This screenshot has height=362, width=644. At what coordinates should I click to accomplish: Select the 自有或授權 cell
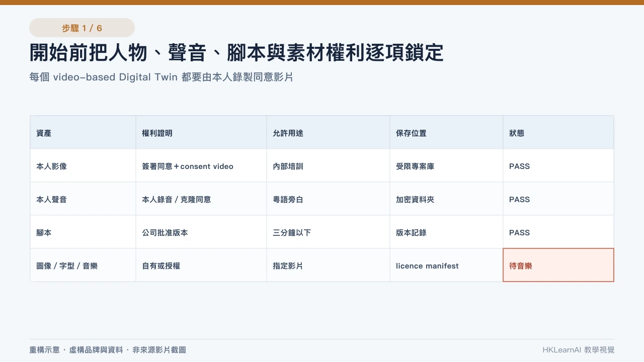click(x=201, y=265)
